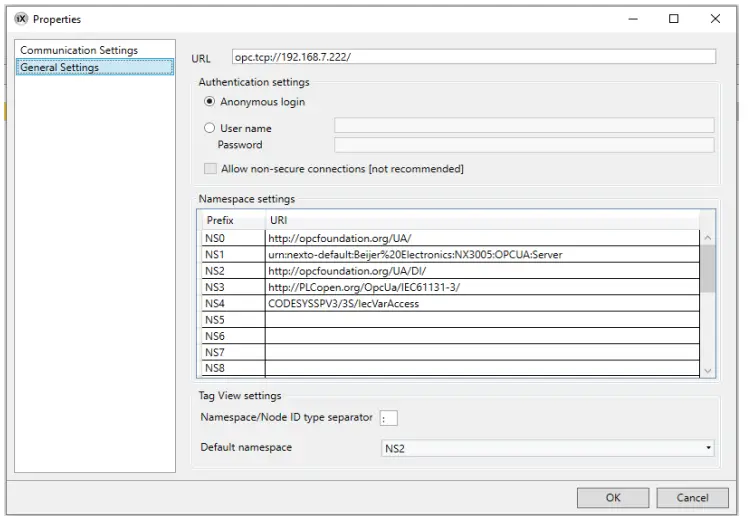Click the http://opcfoundation.org/UA/ URI cell

482,238
